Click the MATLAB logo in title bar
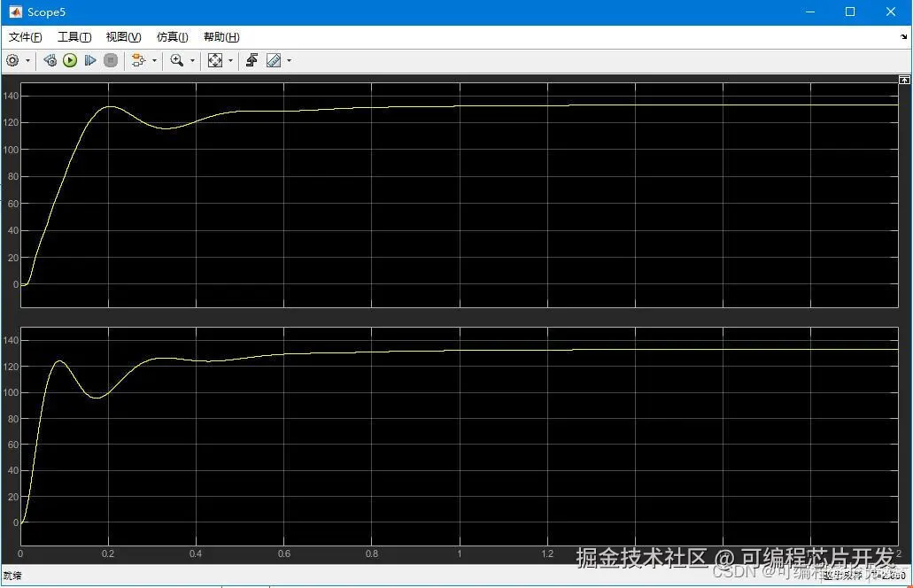913x588 pixels. (15, 12)
